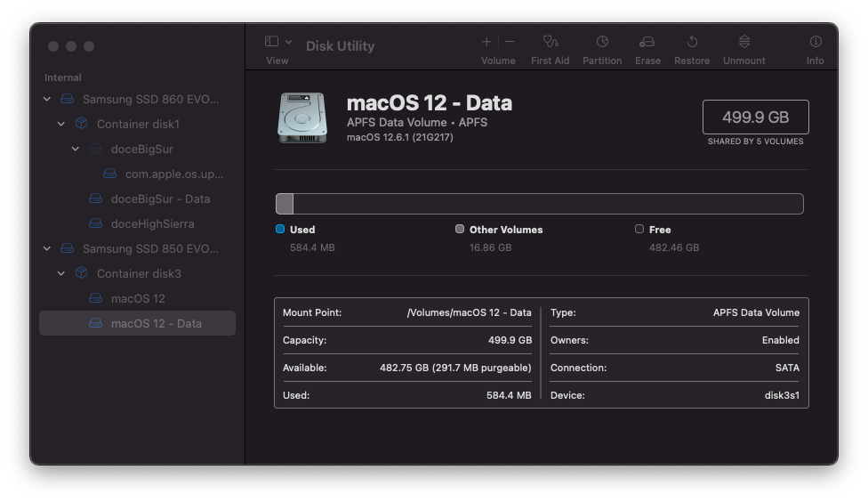Select doceHighSierra volume icon
Viewport: 868px width, 502px height.
96,223
